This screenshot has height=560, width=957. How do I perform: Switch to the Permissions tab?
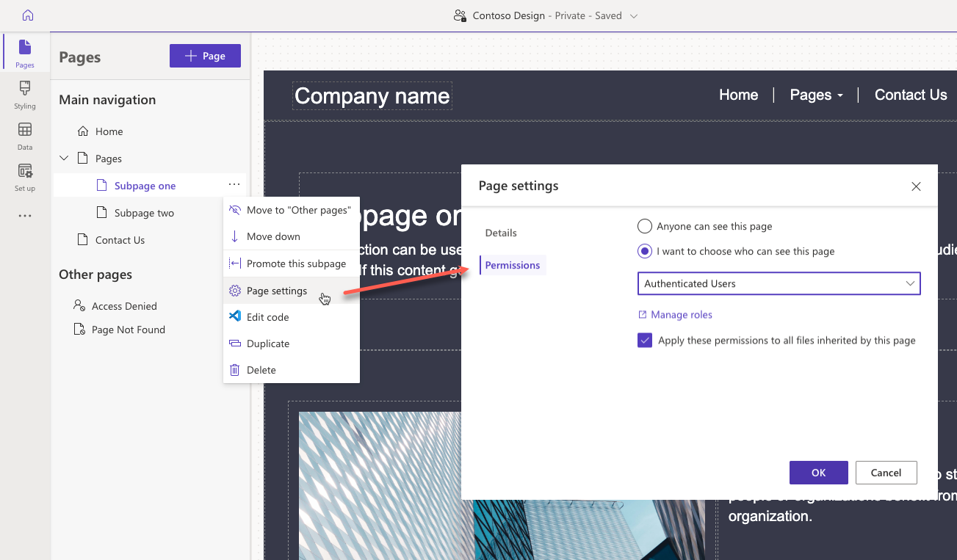click(x=512, y=264)
